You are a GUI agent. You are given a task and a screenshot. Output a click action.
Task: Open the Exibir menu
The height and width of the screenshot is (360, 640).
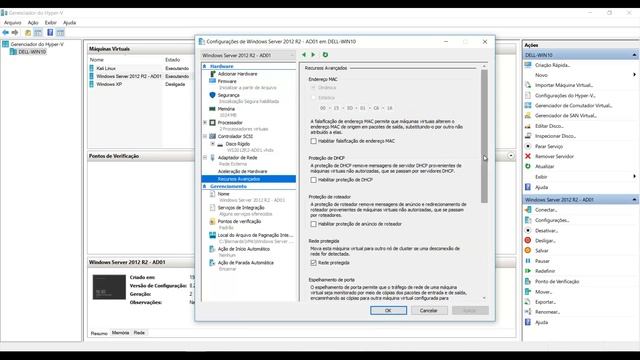51,23
